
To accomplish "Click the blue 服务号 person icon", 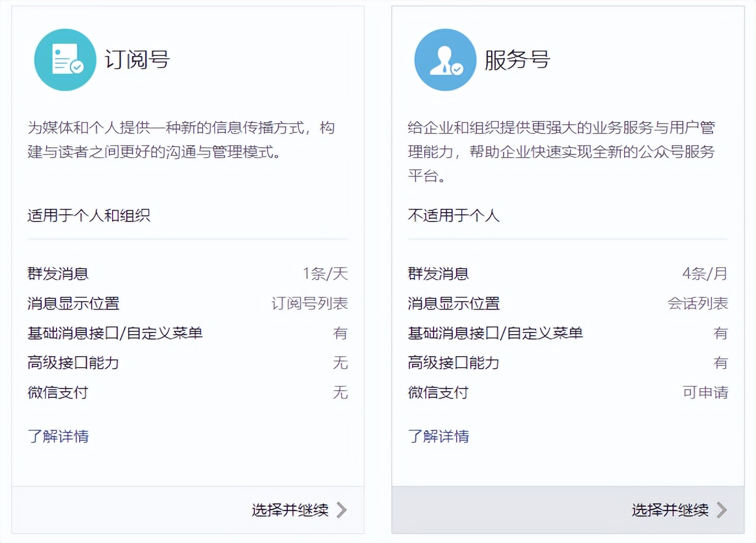I will [x=445, y=60].
